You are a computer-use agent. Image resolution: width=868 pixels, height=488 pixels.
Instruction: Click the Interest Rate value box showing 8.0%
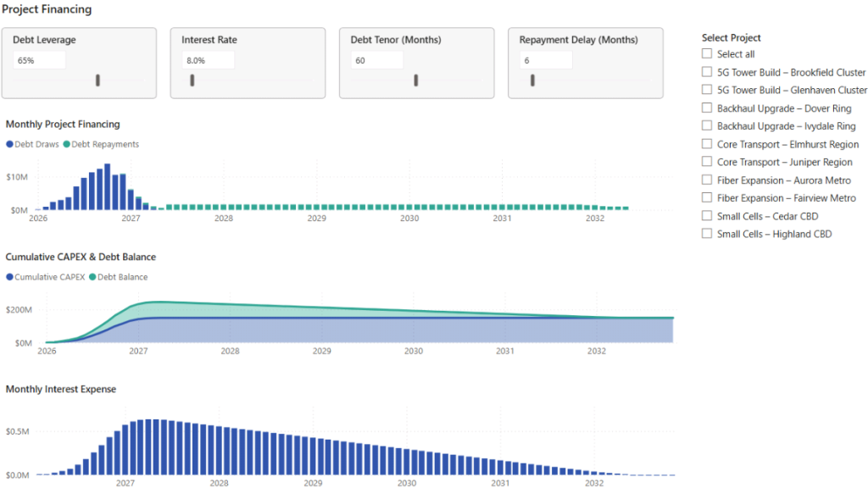coord(208,59)
